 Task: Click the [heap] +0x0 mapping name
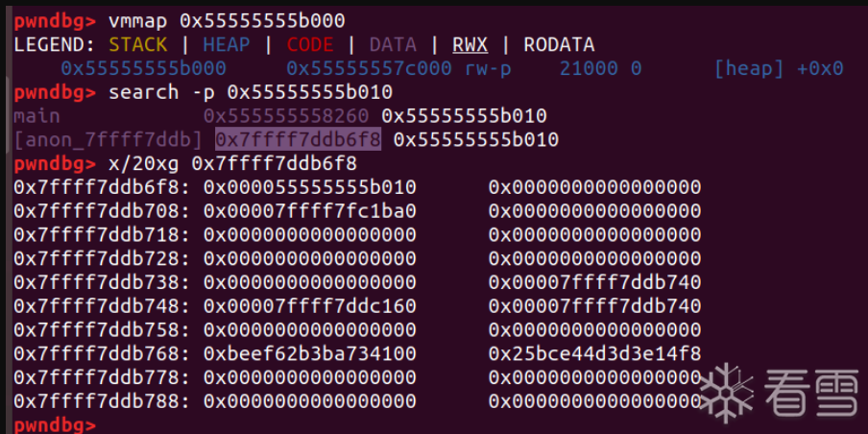[x=779, y=69]
